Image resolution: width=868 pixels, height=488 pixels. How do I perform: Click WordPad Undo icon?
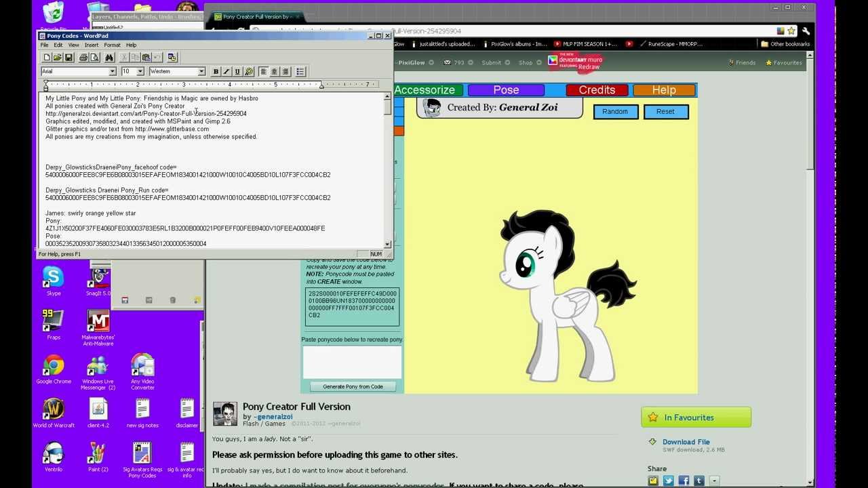coord(157,58)
